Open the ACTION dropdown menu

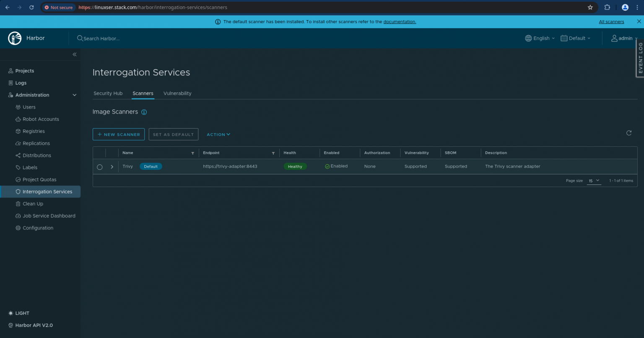coord(218,134)
